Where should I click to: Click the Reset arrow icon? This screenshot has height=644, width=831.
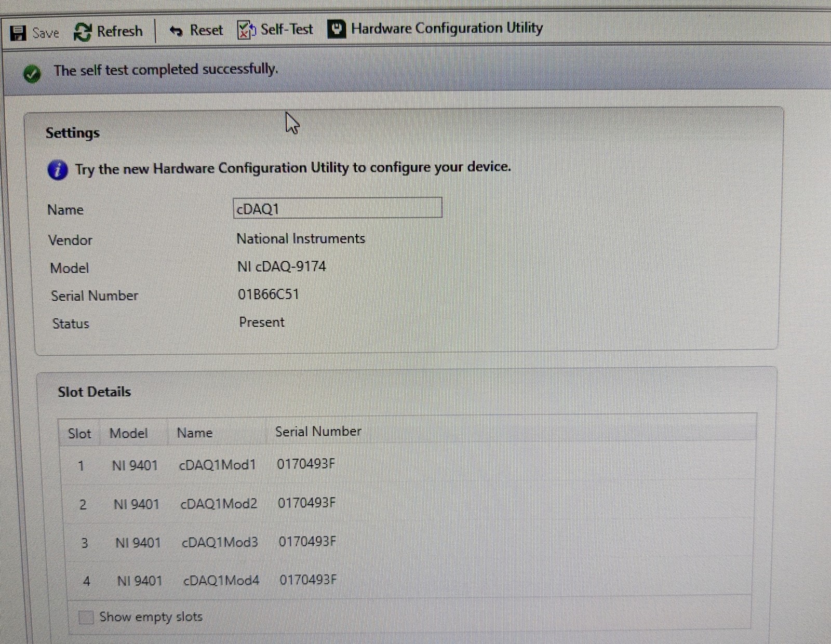176,31
